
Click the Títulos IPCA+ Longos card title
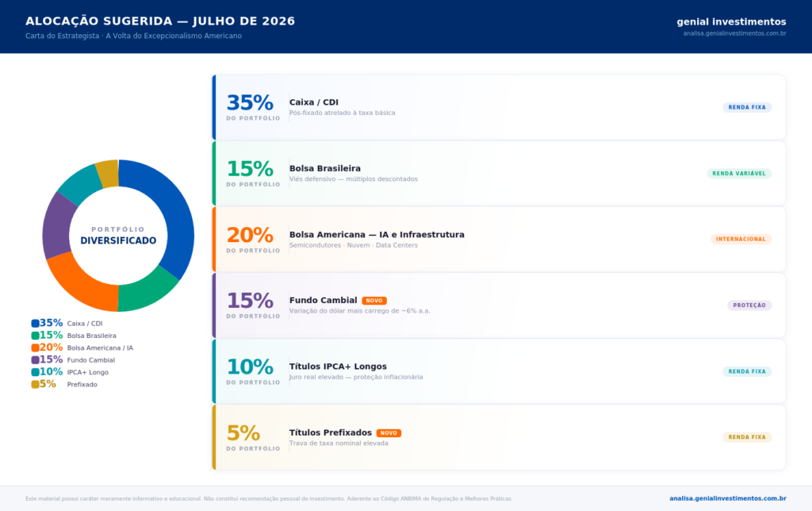click(x=338, y=367)
